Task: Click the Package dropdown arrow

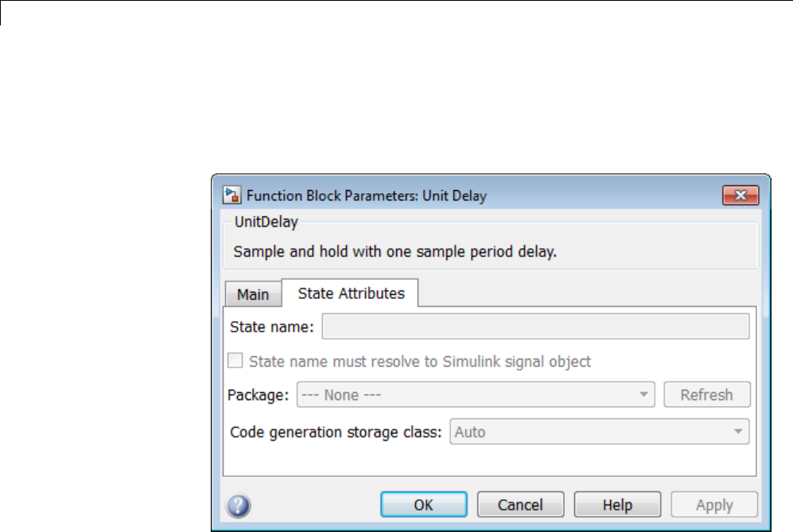Action: (642, 394)
